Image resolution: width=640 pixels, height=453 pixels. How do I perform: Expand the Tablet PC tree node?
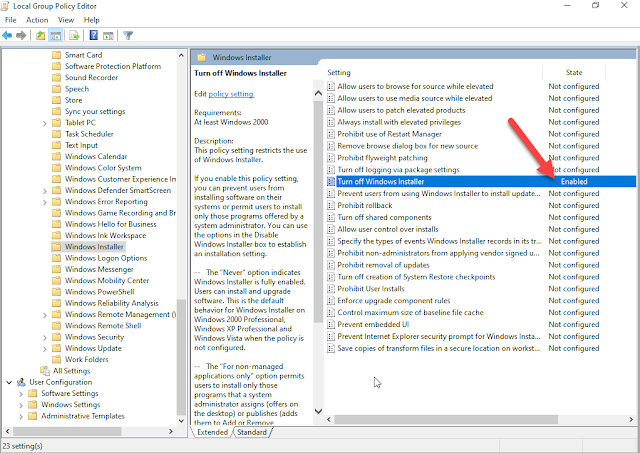(x=45, y=123)
